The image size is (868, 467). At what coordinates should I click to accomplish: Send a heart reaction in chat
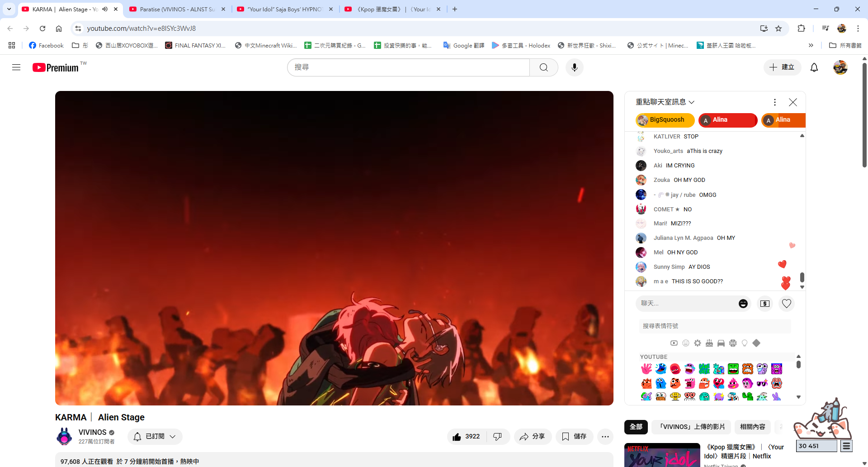coord(787,304)
